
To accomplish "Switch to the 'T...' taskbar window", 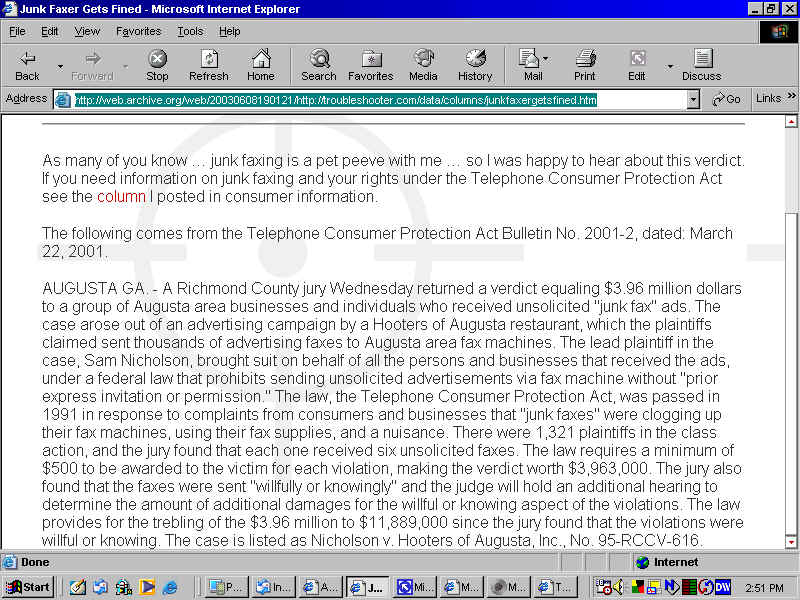I will (x=556, y=587).
